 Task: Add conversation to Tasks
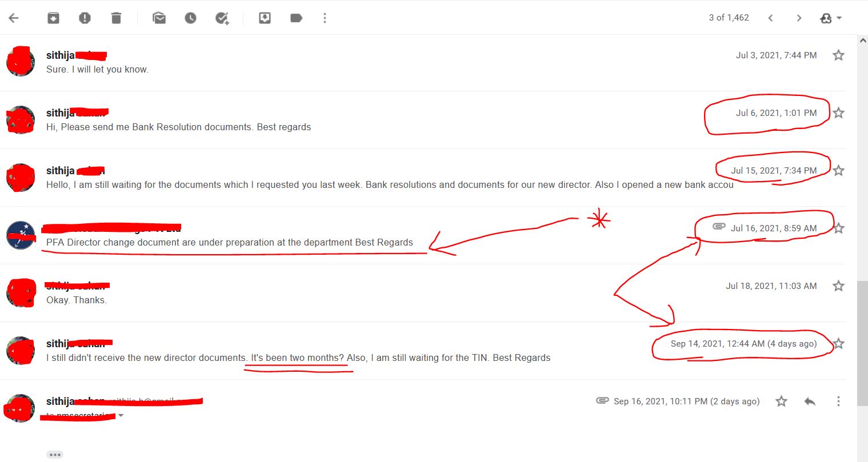(222, 18)
